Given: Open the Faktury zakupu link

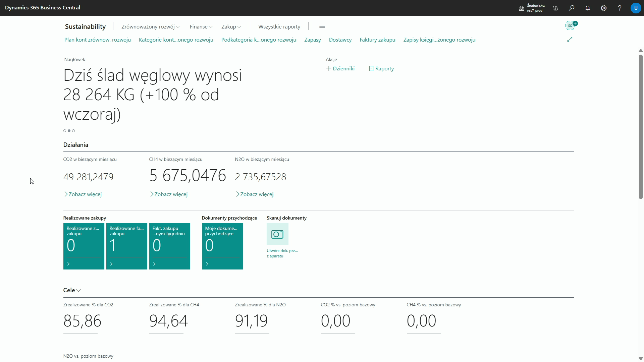Looking at the screenshot, I should click(x=377, y=40).
